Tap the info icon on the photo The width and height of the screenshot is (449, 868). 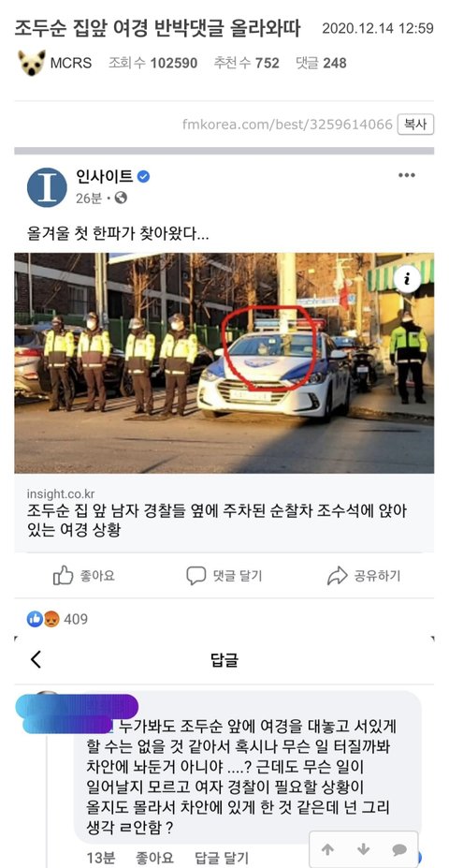pyautogui.click(x=408, y=280)
